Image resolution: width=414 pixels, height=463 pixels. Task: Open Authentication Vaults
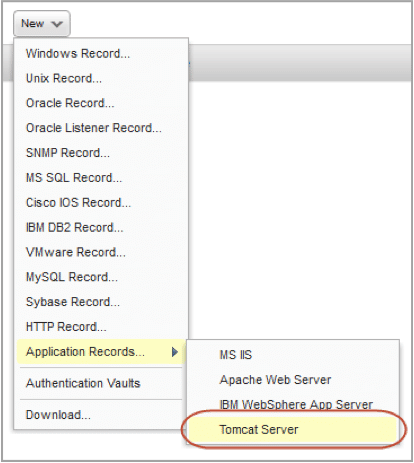pyautogui.click(x=83, y=383)
